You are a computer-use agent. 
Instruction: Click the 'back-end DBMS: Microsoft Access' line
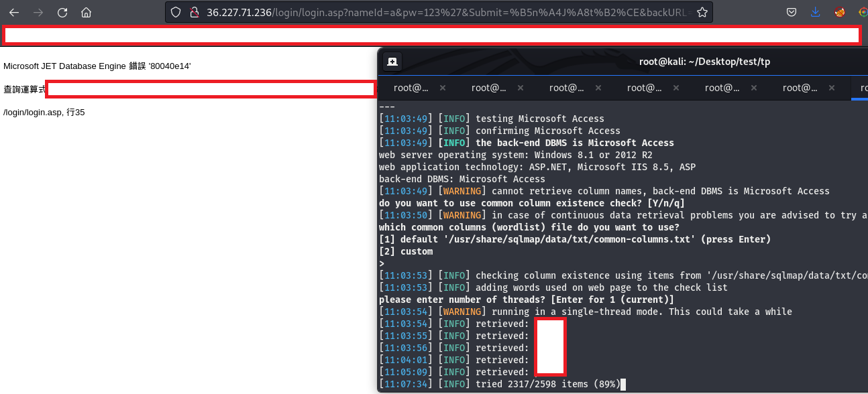coord(462,179)
